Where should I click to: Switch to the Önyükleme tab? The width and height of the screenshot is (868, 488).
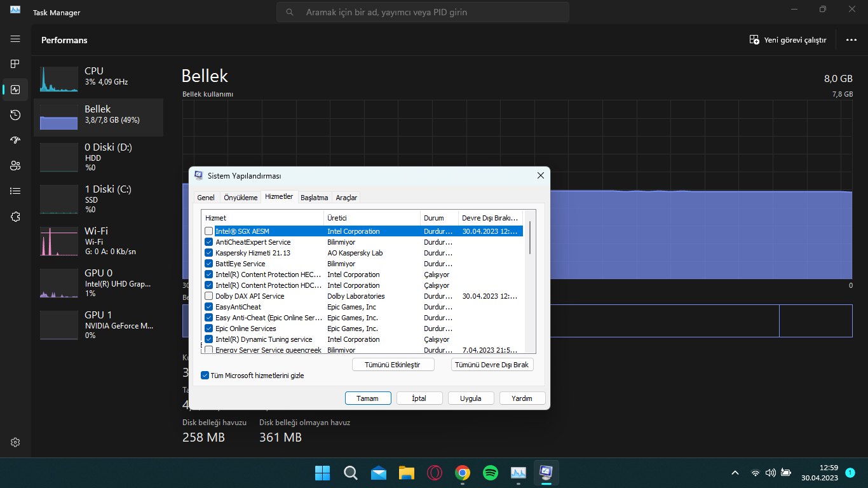click(241, 198)
